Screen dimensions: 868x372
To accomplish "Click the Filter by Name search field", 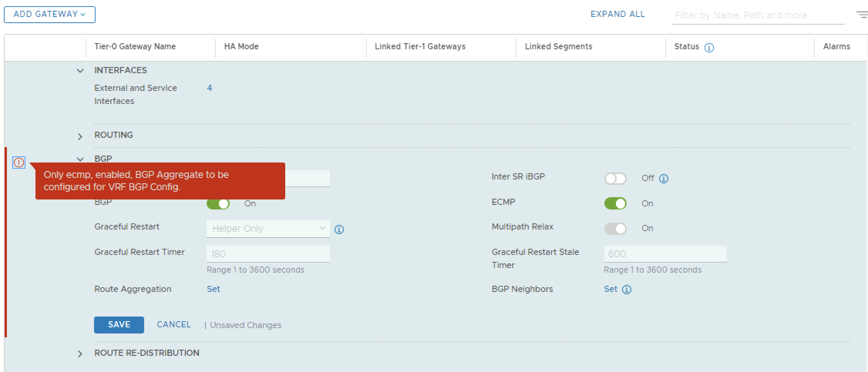I will pos(757,15).
